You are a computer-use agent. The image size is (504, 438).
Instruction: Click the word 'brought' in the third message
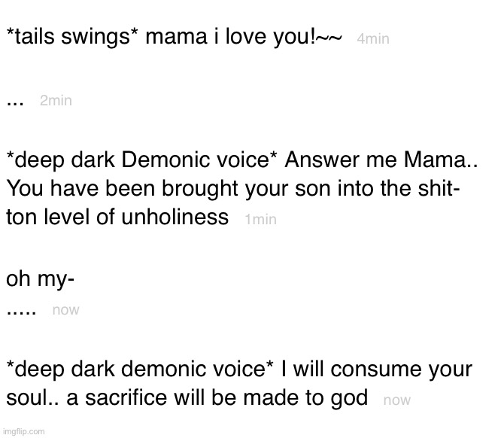(199, 189)
